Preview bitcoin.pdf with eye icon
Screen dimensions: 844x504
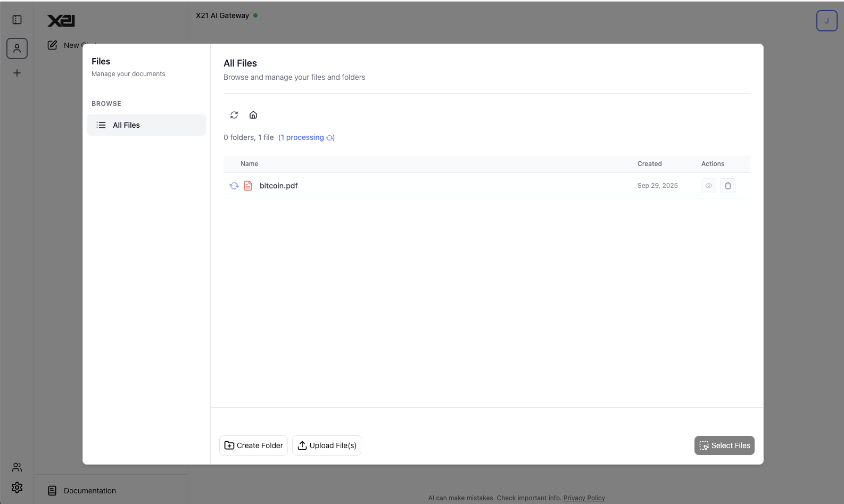pyautogui.click(x=708, y=186)
